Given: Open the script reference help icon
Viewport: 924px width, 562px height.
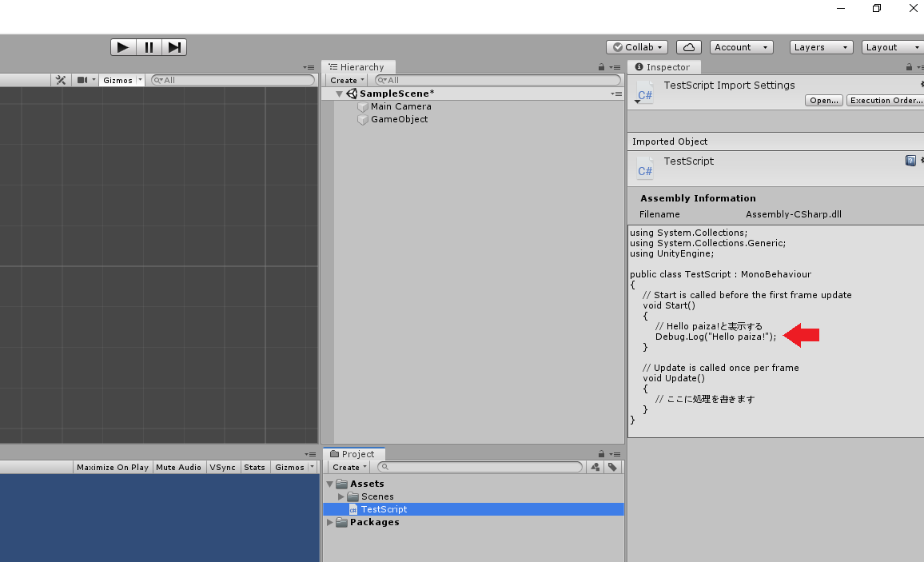Looking at the screenshot, I should click(x=910, y=161).
